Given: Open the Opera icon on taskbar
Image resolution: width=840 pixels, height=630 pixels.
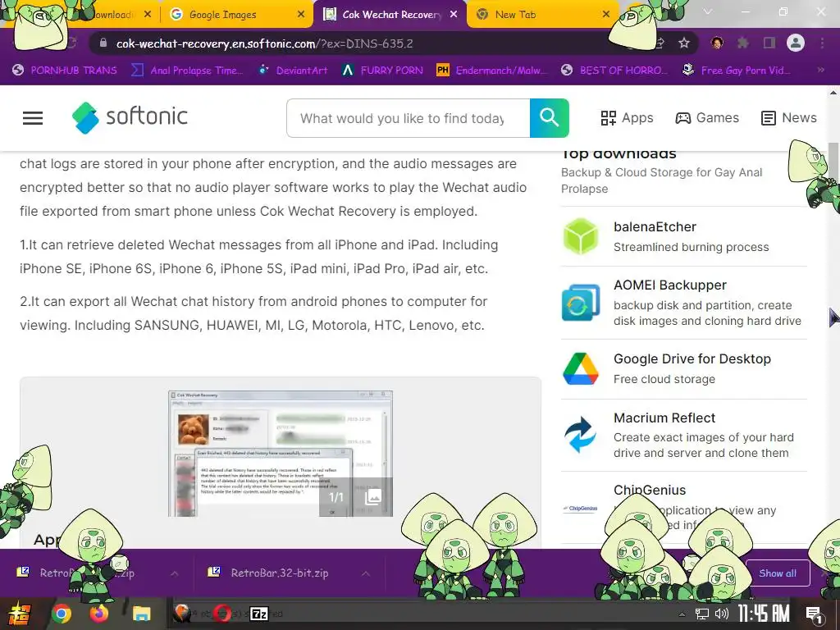Looking at the screenshot, I should 221,614.
